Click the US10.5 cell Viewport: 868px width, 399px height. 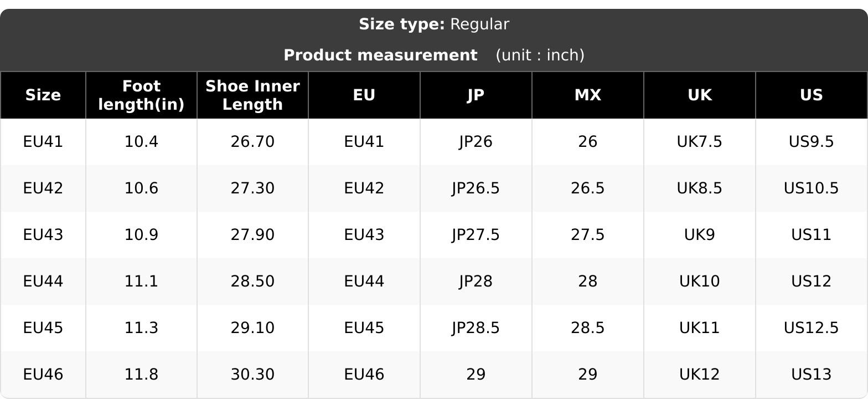(x=812, y=188)
